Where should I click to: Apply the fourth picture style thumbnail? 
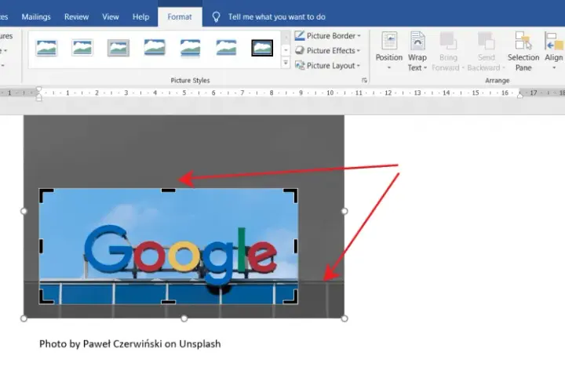point(155,48)
